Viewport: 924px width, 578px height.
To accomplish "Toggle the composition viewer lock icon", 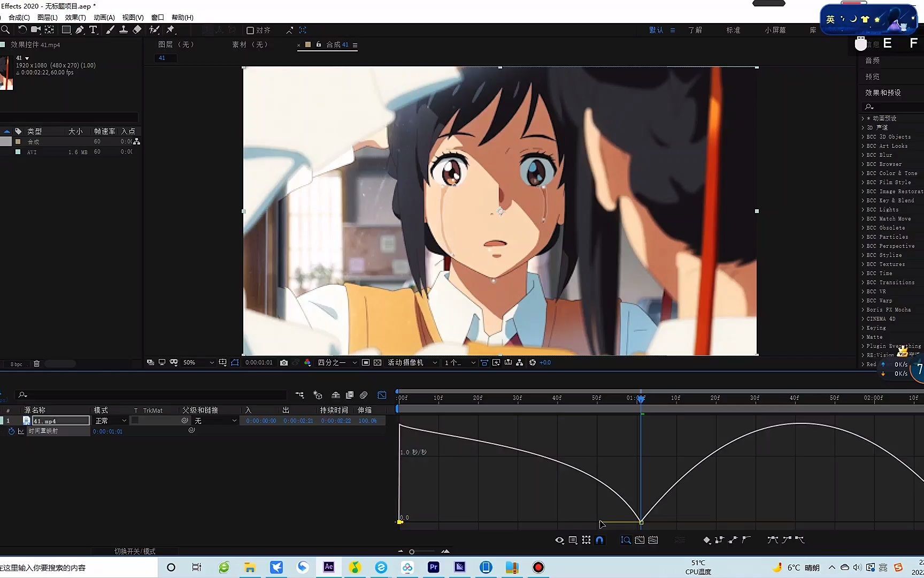I will click(319, 44).
